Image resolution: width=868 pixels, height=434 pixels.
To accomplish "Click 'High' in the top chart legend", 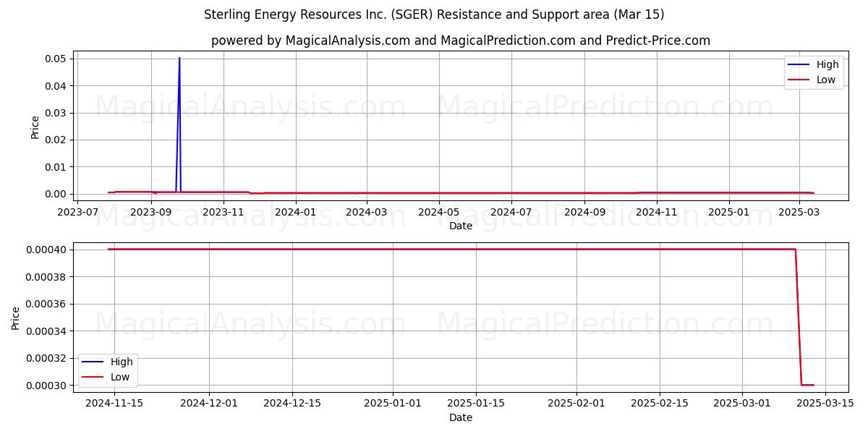I will (x=827, y=65).
